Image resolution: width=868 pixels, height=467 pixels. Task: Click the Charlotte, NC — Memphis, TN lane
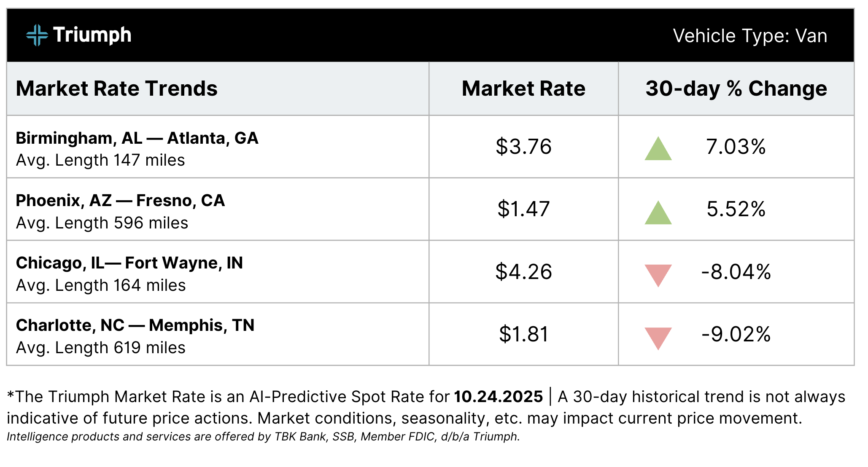tap(135, 325)
